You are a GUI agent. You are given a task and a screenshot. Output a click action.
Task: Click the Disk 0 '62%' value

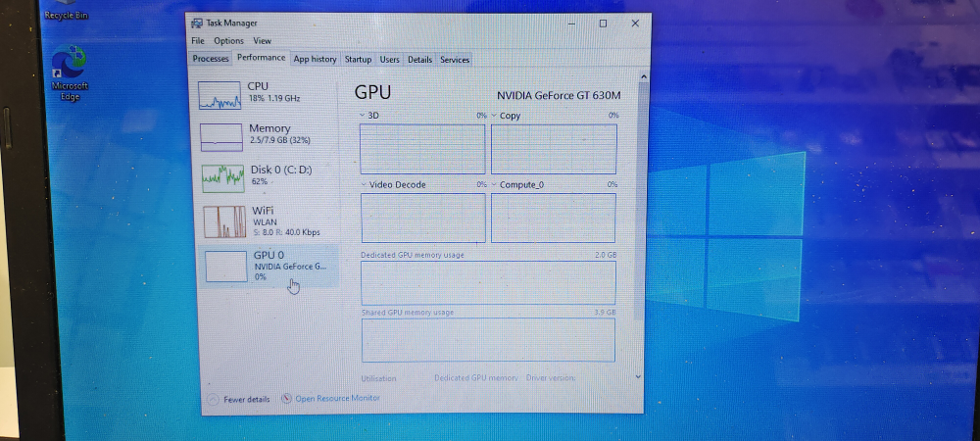coord(260,181)
